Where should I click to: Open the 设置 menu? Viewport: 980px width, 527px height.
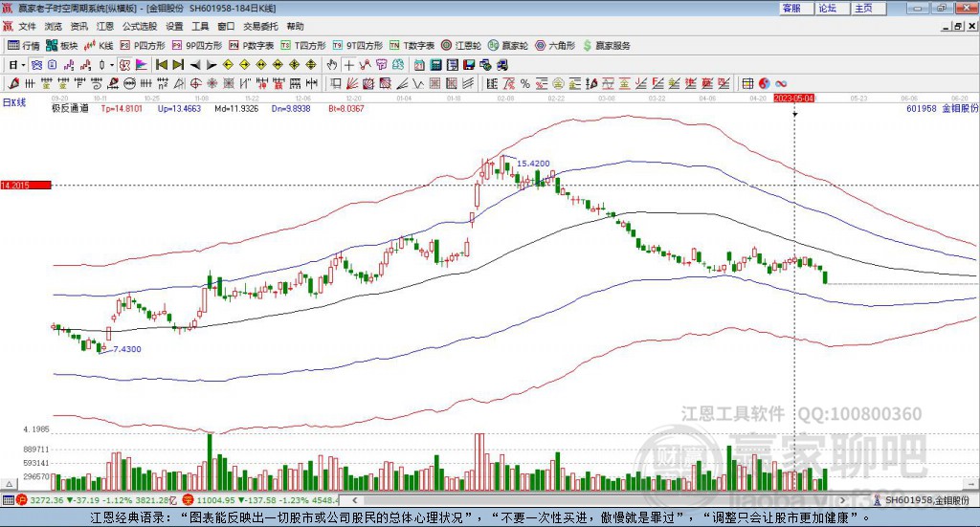(x=174, y=26)
